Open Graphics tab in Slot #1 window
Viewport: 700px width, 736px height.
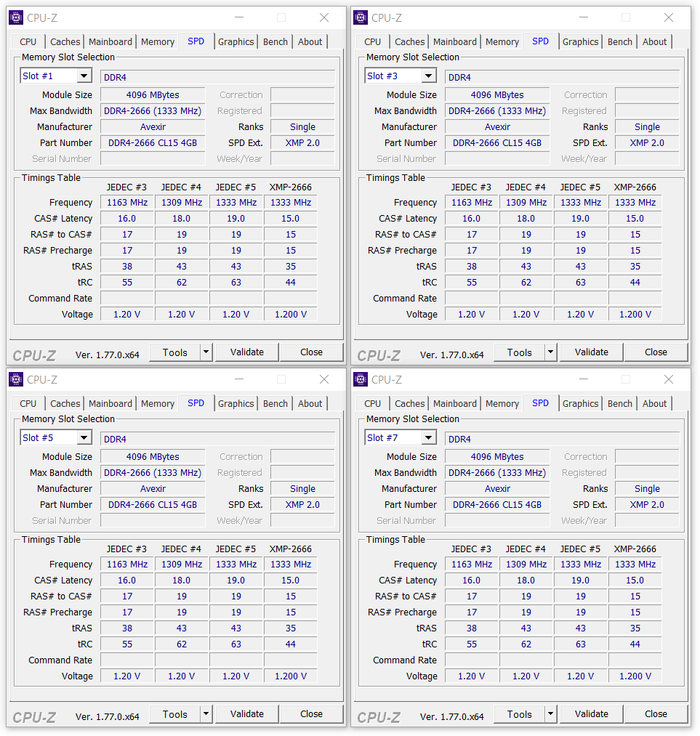tap(236, 41)
